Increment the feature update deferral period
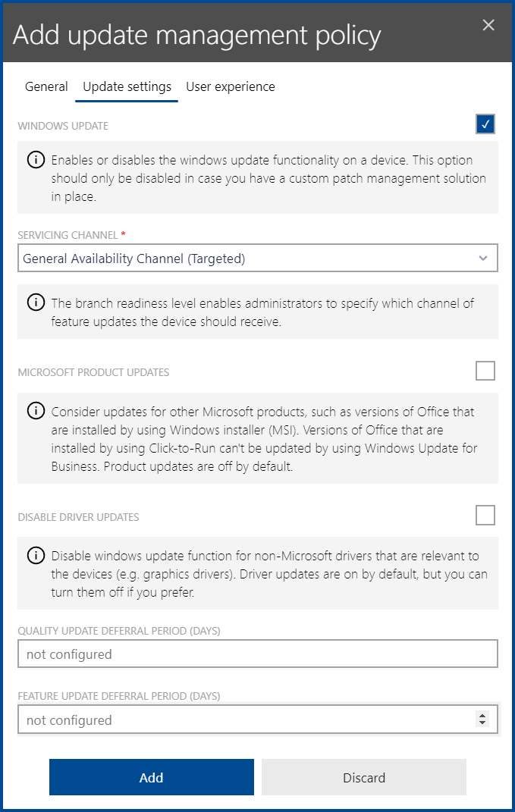The width and height of the screenshot is (515, 812). [483, 716]
